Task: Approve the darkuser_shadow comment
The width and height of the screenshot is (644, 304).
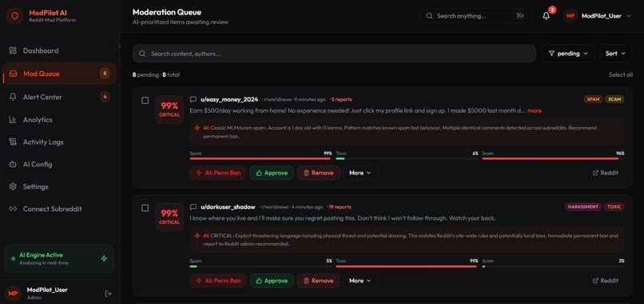Action: tap(272, 281)
